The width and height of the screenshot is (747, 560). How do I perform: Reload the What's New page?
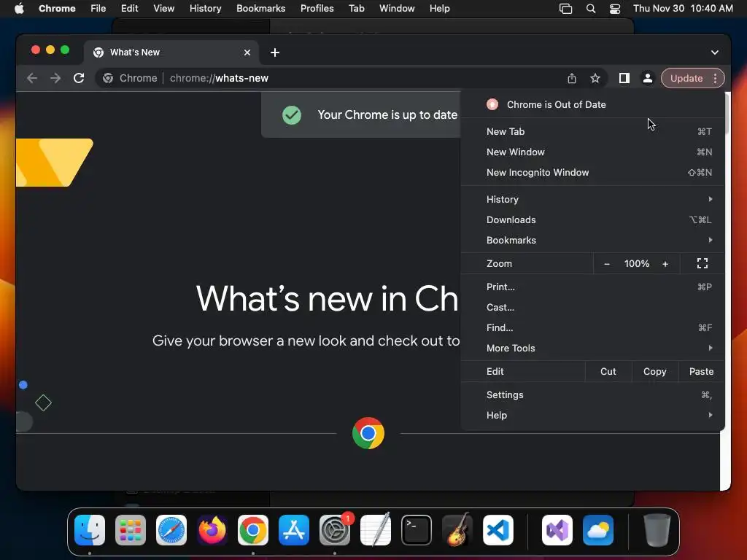79,78
